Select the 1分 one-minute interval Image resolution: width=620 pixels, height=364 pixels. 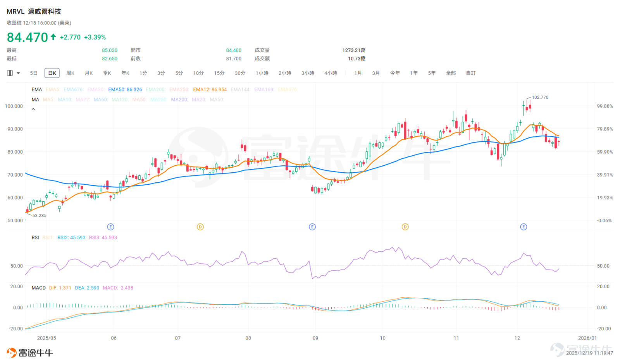[x=143, y=73]
